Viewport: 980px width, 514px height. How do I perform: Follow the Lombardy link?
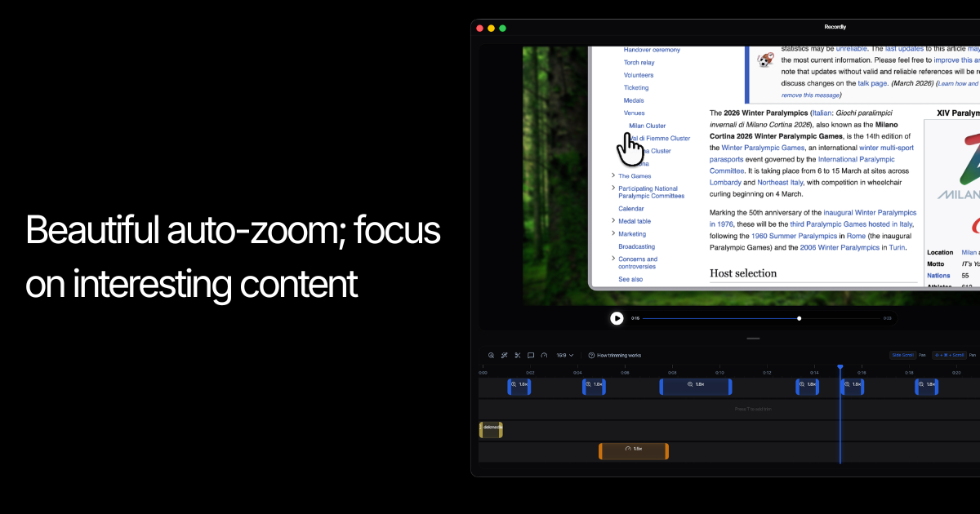pos(725,183)
